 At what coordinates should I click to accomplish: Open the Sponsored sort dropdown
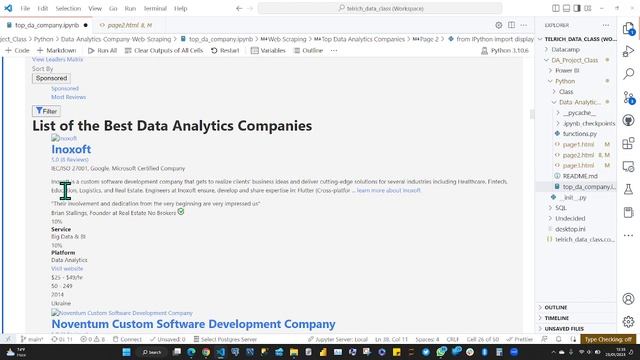(x=51, y=78)
